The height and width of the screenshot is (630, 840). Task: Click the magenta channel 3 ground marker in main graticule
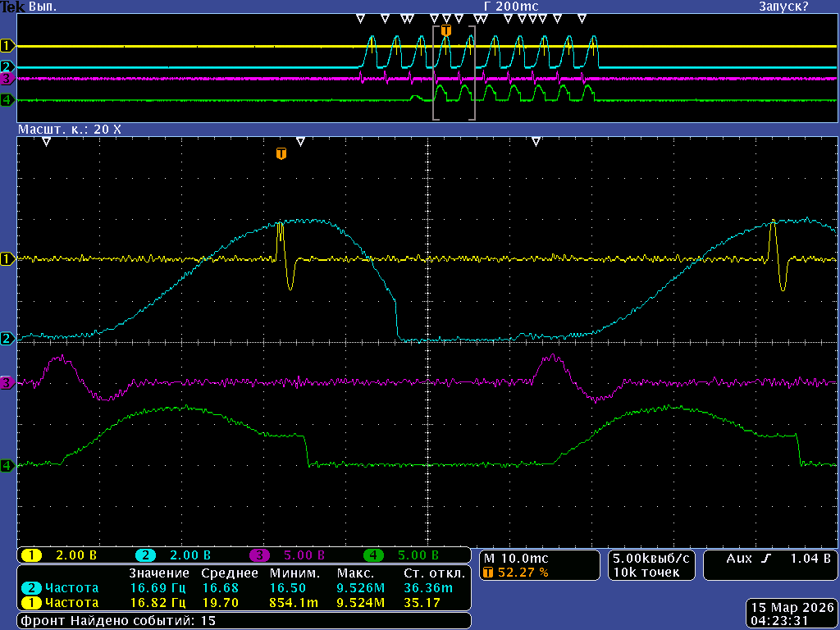pyautogui.click(x=8, y=383)
